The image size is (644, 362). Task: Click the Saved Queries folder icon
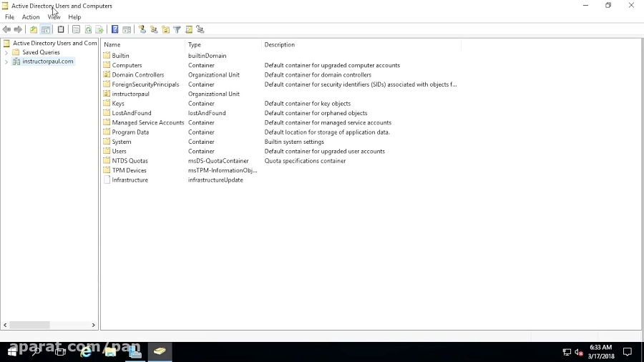(x=16, y=52)
